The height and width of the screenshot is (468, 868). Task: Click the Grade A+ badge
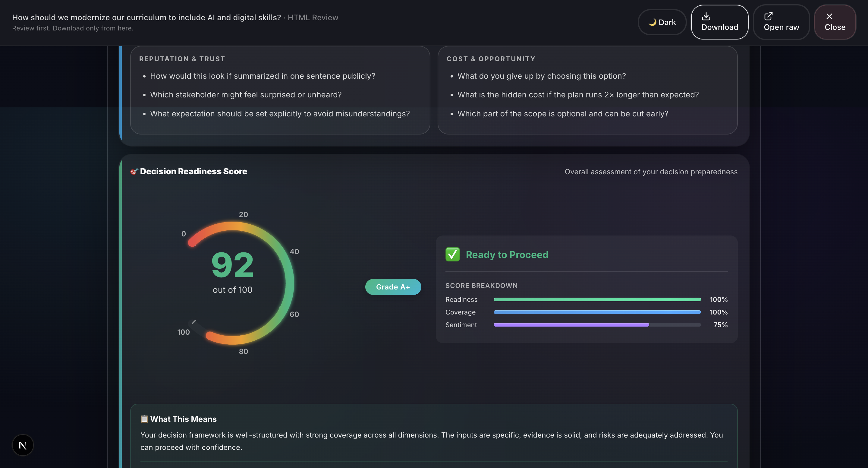(393, 287)
